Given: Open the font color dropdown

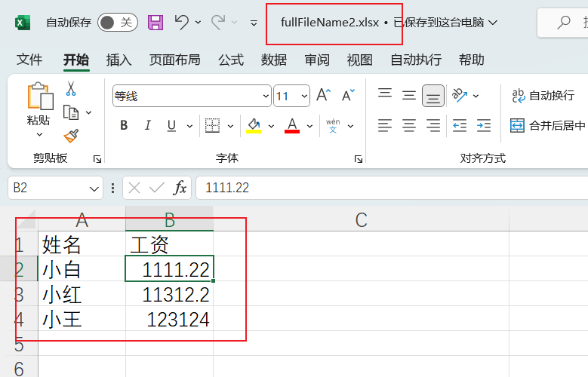Looking at the screenshot, I should click(309, 126).
